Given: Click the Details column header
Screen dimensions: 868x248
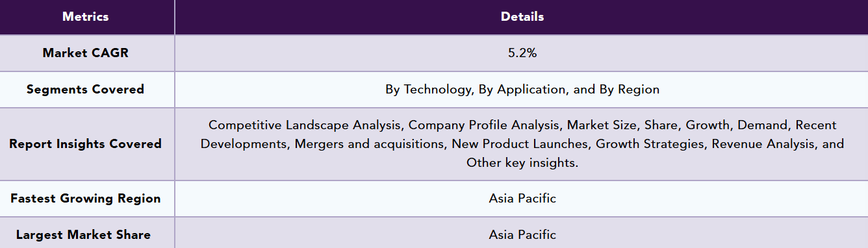Looking at the screenshot, I should click(522, 17).
